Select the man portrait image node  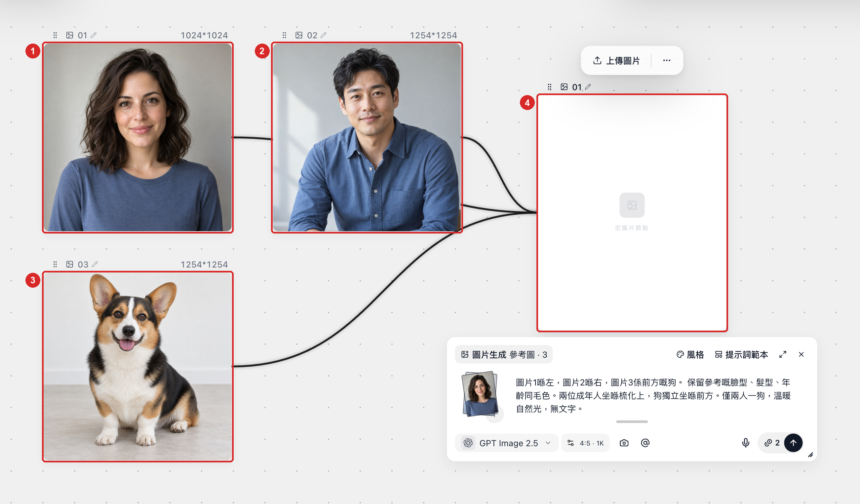tap(367, 137)
